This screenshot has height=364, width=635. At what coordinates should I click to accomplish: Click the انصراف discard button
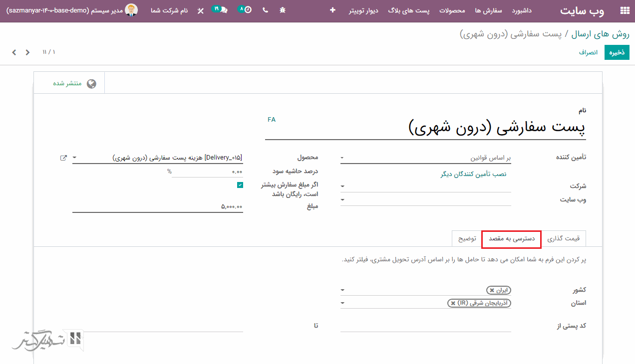[588, 52]
